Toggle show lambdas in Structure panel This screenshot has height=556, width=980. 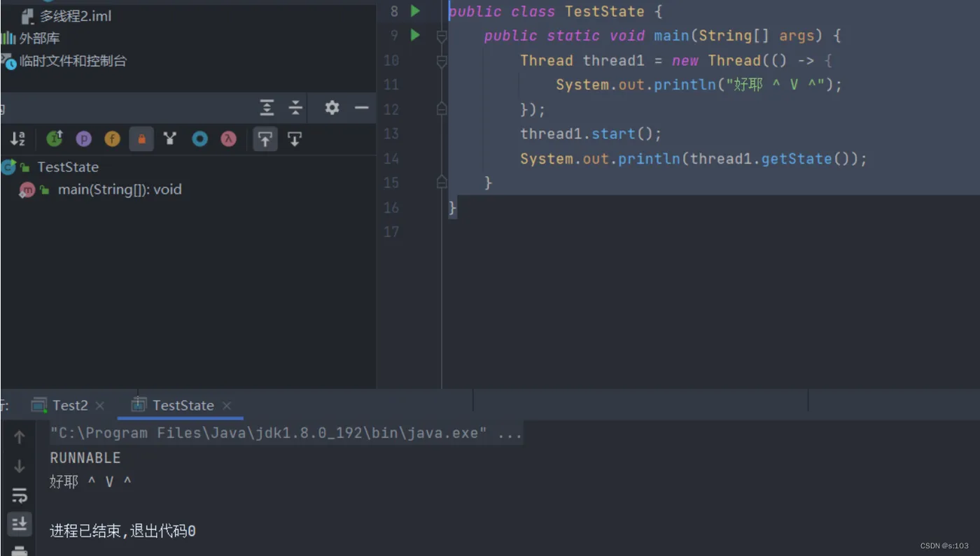click(229, 139)
